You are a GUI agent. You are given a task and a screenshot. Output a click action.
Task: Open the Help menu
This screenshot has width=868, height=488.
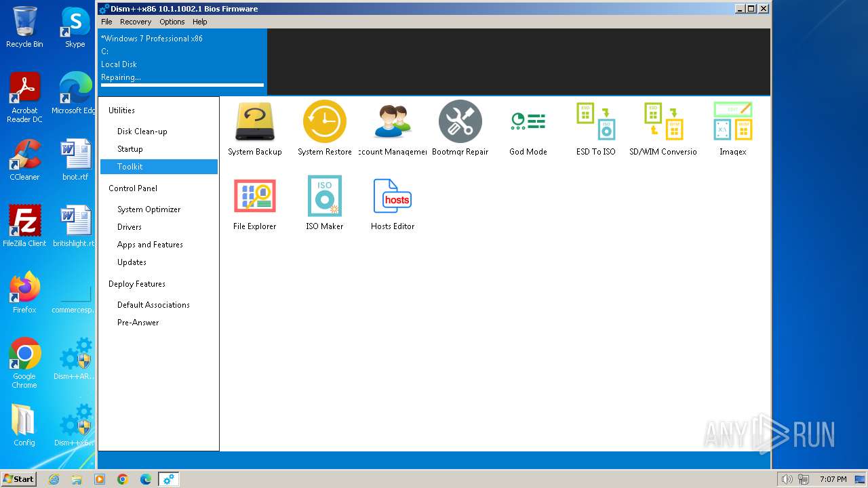tap(199, 22)
